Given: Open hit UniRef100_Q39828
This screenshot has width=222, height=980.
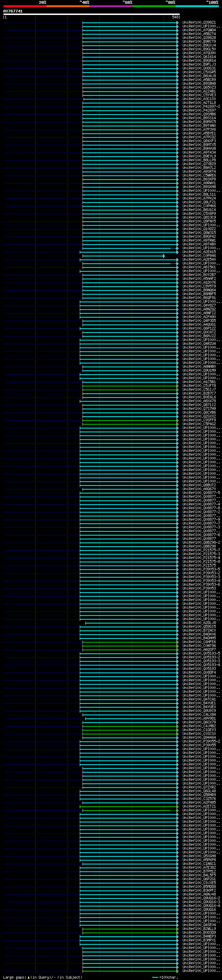Looking at the screenshot, I should coord(199,38).
